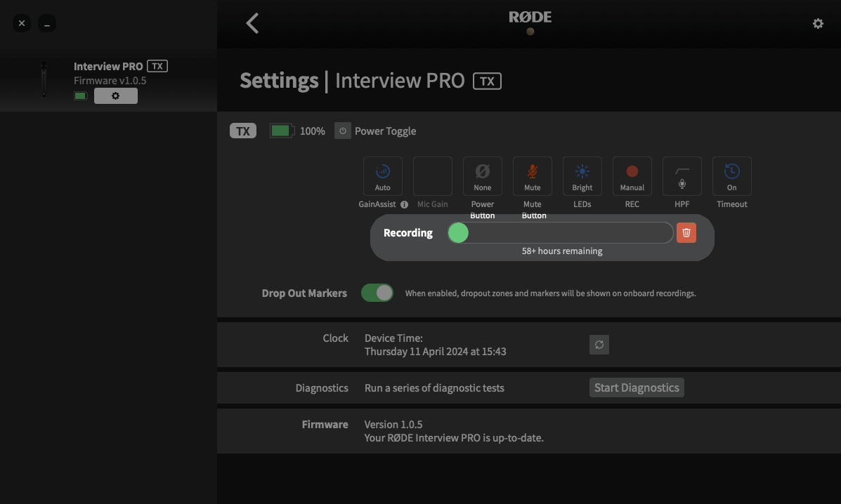Delete recordings with red trash button
This screenshot has height=504, width=841.
[686, 233]
